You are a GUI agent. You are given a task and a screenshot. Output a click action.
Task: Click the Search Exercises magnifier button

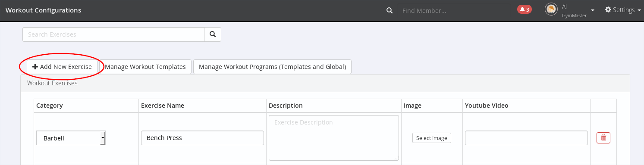pyautogui.click(x=213, y=34)
